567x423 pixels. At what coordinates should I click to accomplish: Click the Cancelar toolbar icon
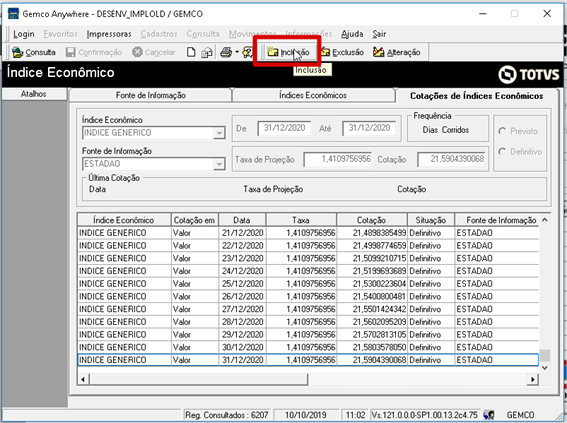click(137, 52)
